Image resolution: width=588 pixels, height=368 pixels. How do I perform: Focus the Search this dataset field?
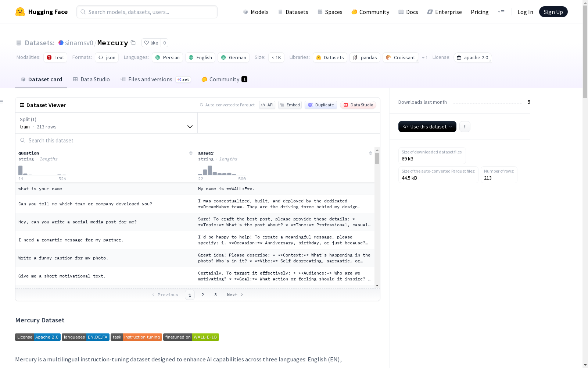pyautogui.click(x=198, y=141)
